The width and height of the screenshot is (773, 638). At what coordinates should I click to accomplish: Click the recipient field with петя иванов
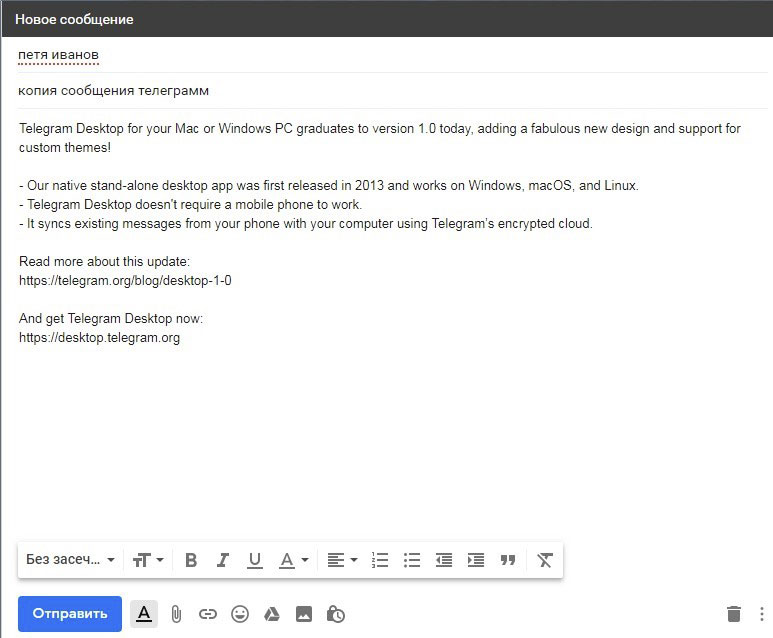pyautogui.click(x=392, y=55)
